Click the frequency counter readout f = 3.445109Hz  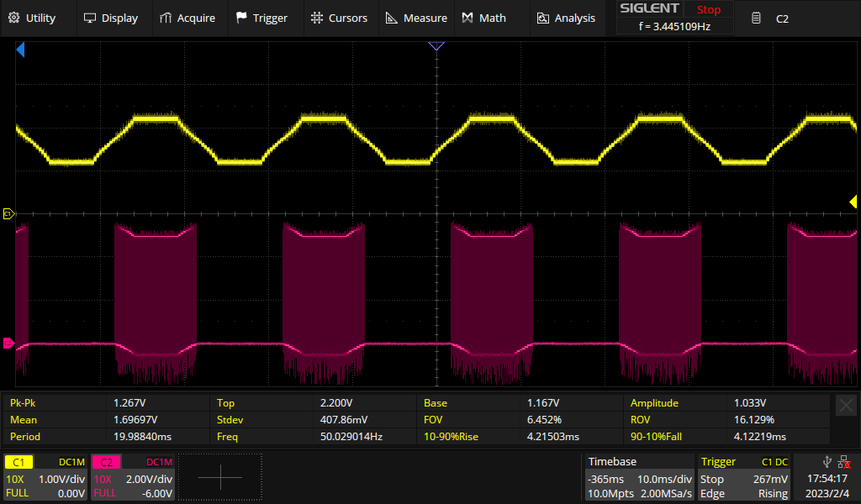tap(674, 26)
